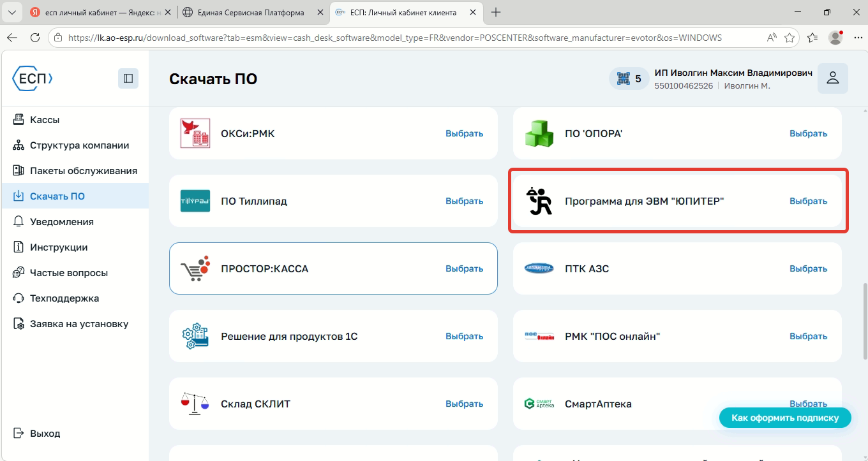Viewport: 868px width, 461px height.
Task: Click the РМК "ПОС онлайн" logo
Action: tap(539, 336)
